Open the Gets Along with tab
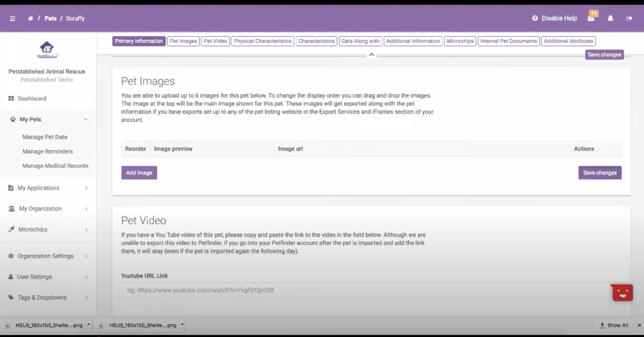The height and width of the screenshot is (337, 644). coord(360,41)
